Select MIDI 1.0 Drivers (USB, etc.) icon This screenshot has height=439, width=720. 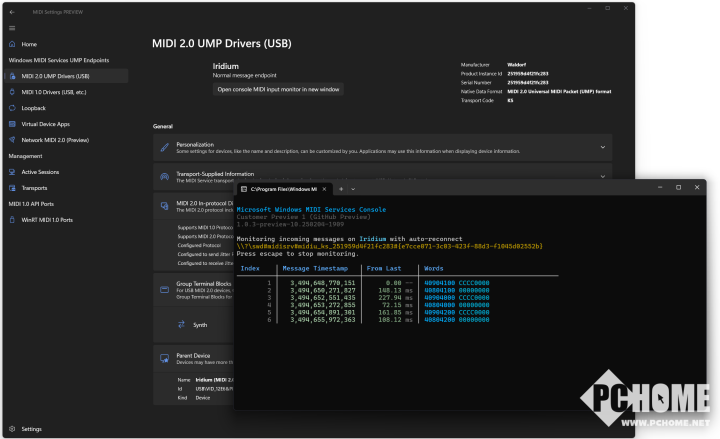[x=12, y=92]
